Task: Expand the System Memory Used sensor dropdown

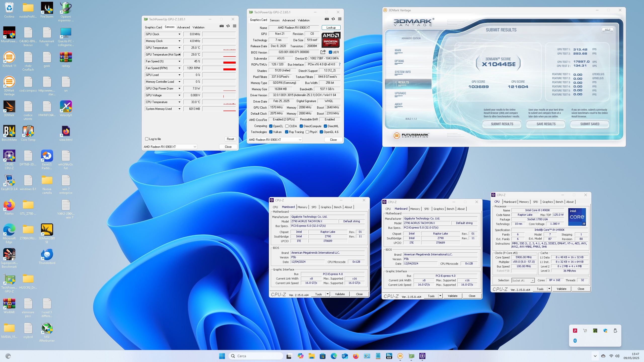Action: pos(179,109)
